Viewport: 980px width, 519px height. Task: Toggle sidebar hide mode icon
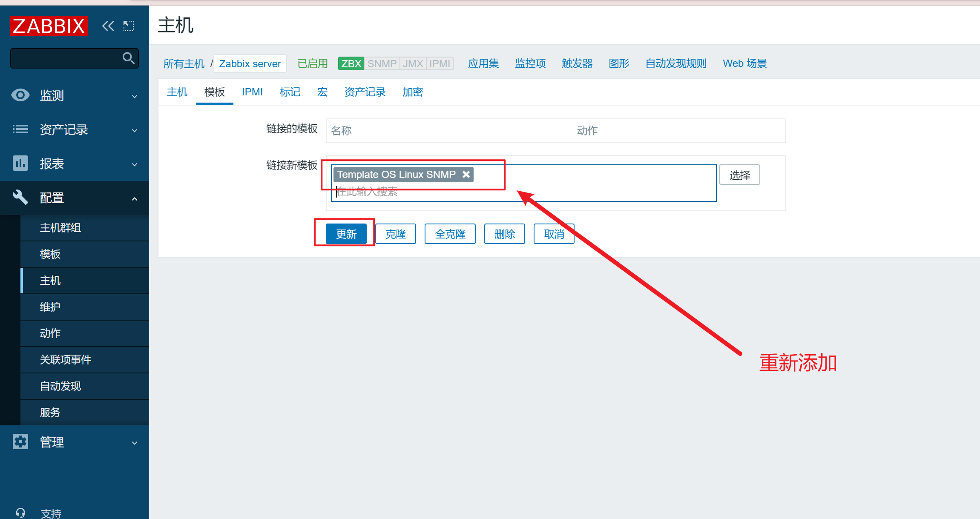(129, 26)
